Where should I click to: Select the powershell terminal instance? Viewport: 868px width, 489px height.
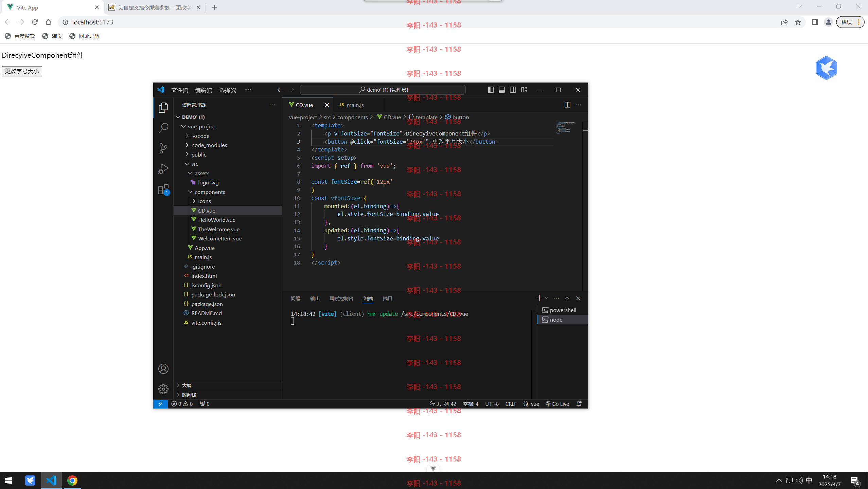click(x=563, y=310)
